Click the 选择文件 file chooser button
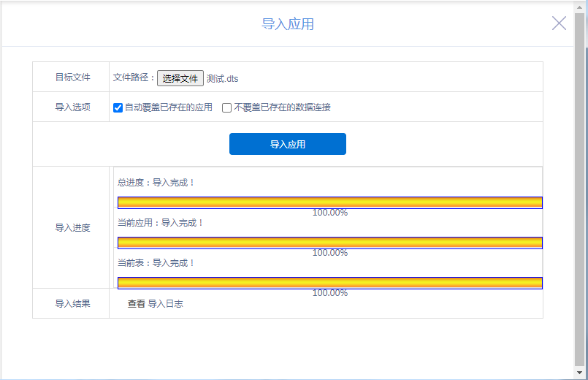The image size is (588, 380). click(180, 78)
